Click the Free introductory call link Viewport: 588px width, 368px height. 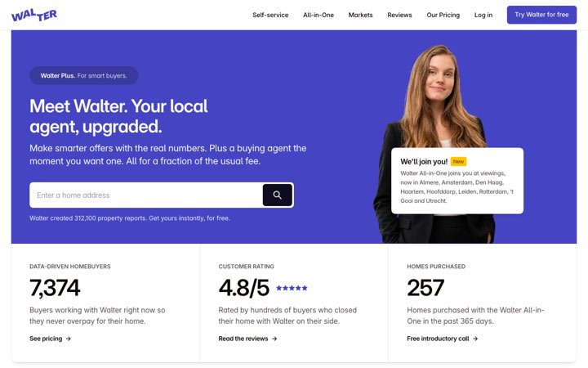pos(442,339)
